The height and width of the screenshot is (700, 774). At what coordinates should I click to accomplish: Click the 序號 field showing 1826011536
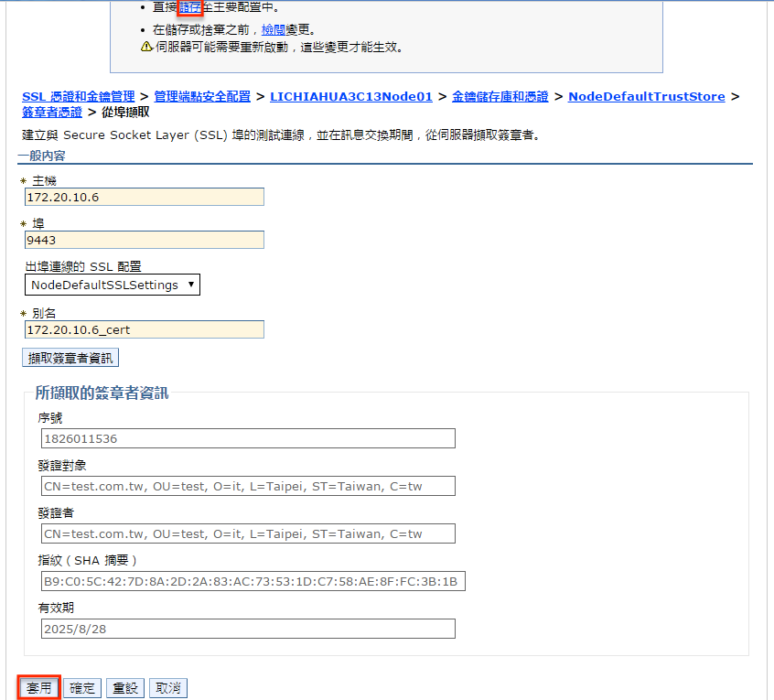click(247, 438)
